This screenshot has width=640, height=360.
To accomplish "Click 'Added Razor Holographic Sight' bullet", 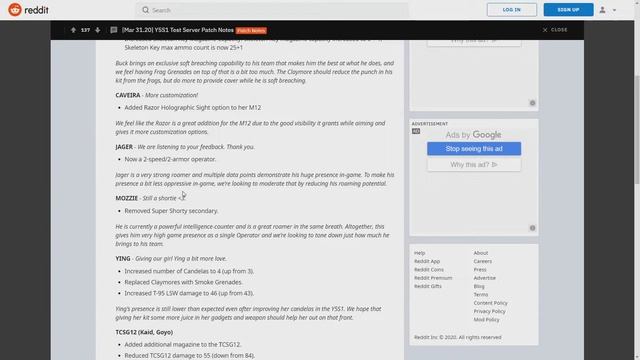I will [x=193, y=108].
